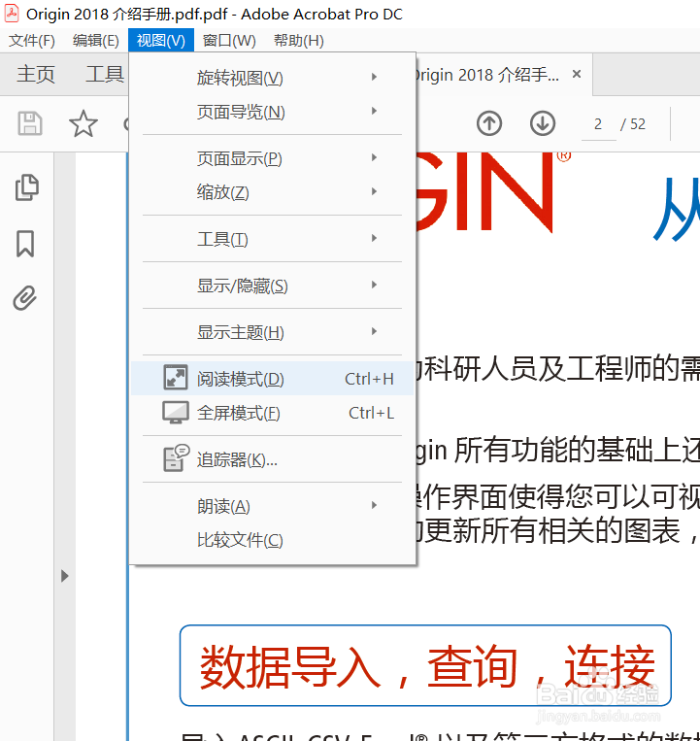Click the Ctrl+L shortcut text
Image resolution: width=700 pixels, height=741 pixels.
(371, 413)
